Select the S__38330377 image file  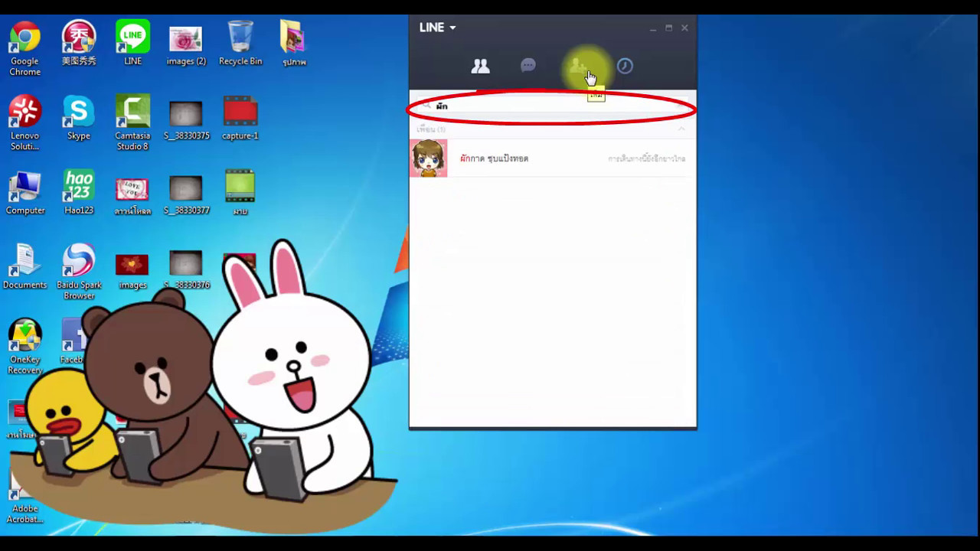(186, 194)
